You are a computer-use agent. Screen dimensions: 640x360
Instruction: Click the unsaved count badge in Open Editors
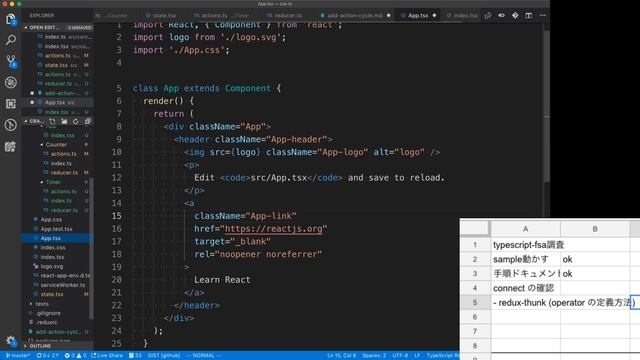[80, 27]
